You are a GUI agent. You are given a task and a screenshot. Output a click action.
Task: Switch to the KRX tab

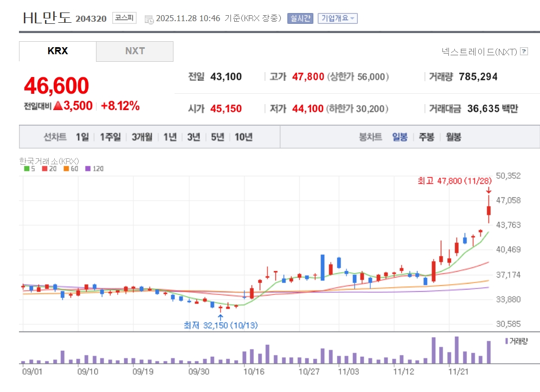pyautogui.click(x=57, y=51)
